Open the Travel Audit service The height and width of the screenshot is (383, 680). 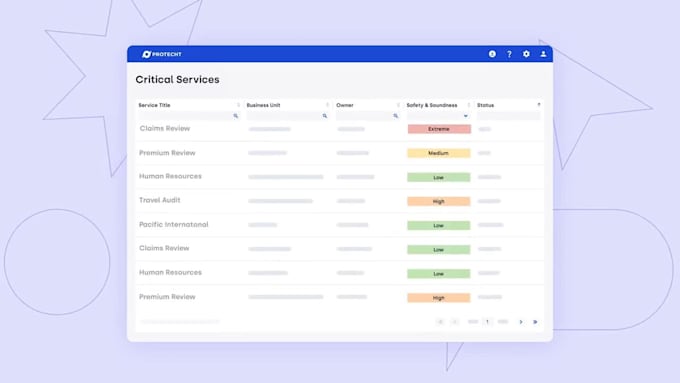[x=160, y=200]
